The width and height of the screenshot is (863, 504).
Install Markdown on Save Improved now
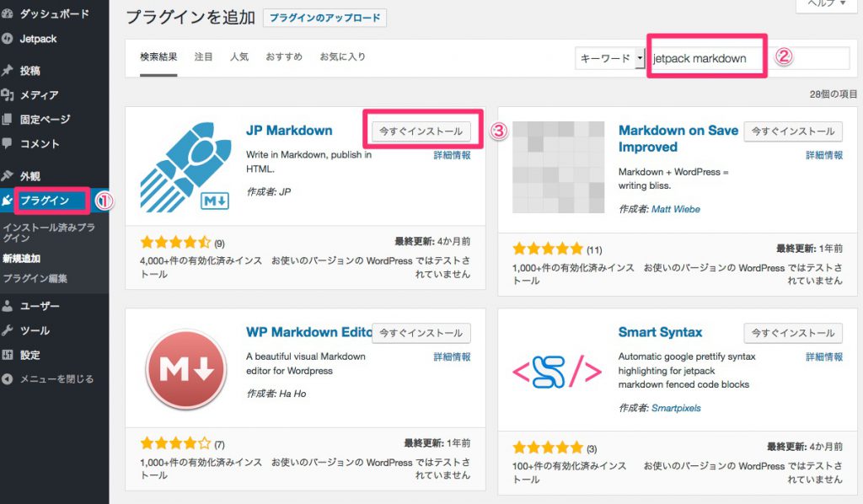[x=793, y=131]
